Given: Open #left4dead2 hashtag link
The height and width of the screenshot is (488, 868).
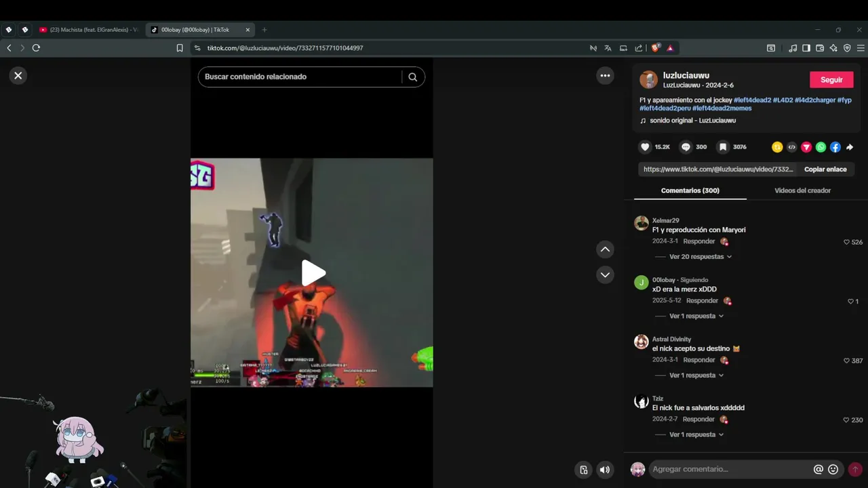Looking at the screenshot, I should pyautogui.click(x=752, y=100).
